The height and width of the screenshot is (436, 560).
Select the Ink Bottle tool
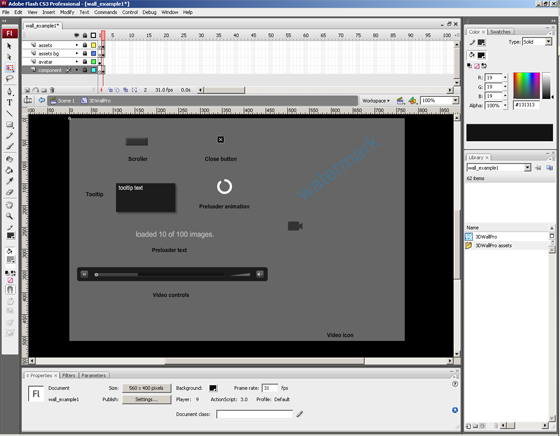(10, 159)
